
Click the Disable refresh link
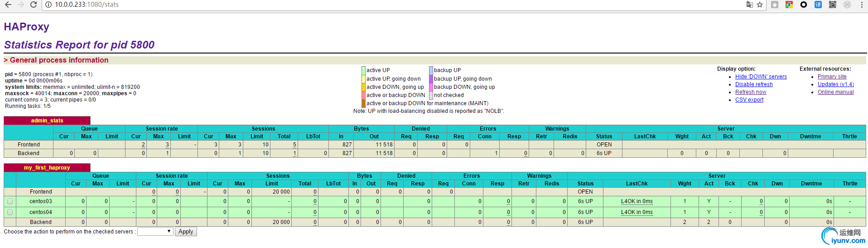754,84
